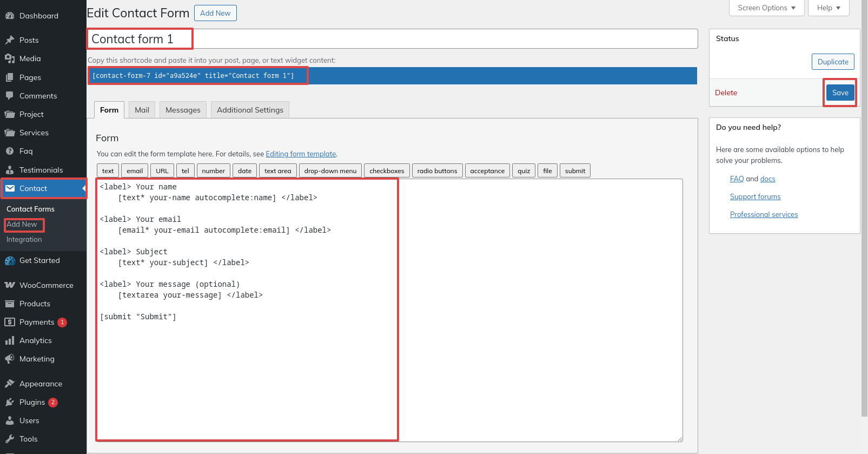The height and width of the screenshot is (454, 868).
Task: Select the contact-form-7 shortcode field
Action: pos(393,76)
